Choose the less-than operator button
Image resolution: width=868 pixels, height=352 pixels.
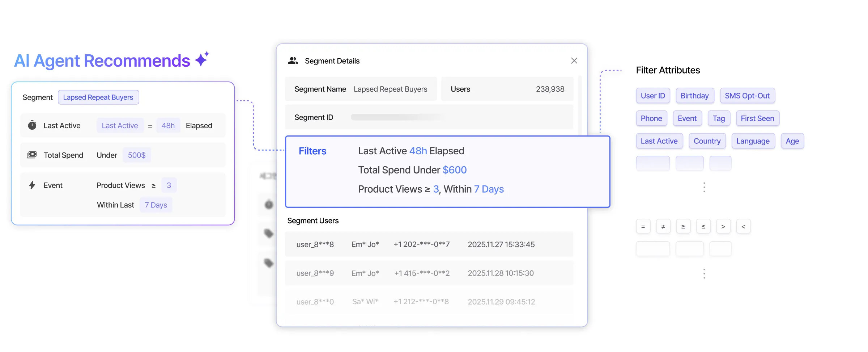744,227
